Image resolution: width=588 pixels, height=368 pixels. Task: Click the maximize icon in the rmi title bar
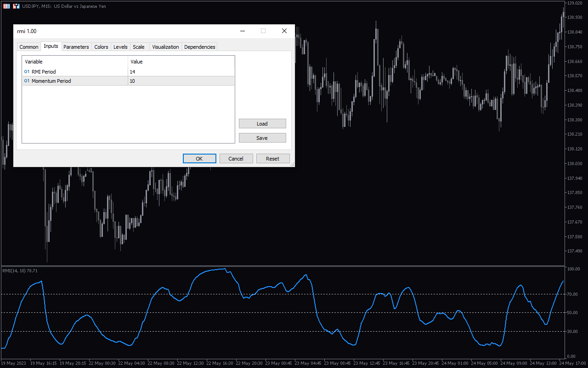263,31
